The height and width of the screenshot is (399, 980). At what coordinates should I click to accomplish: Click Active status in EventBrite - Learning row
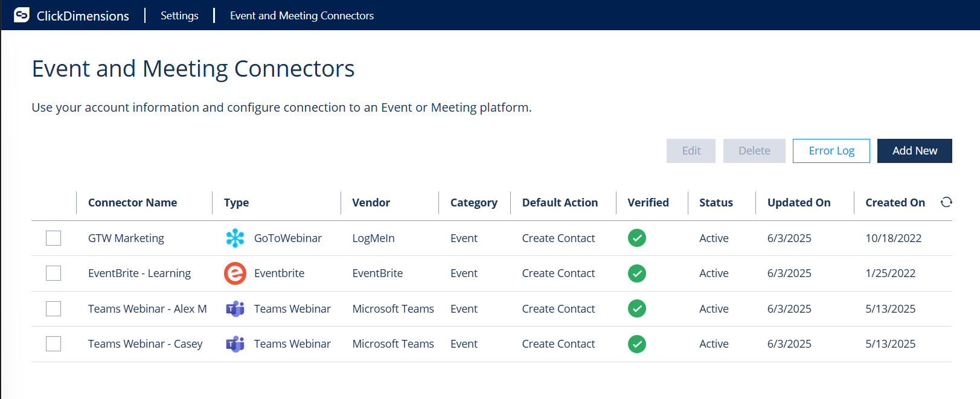pos(714,273)
